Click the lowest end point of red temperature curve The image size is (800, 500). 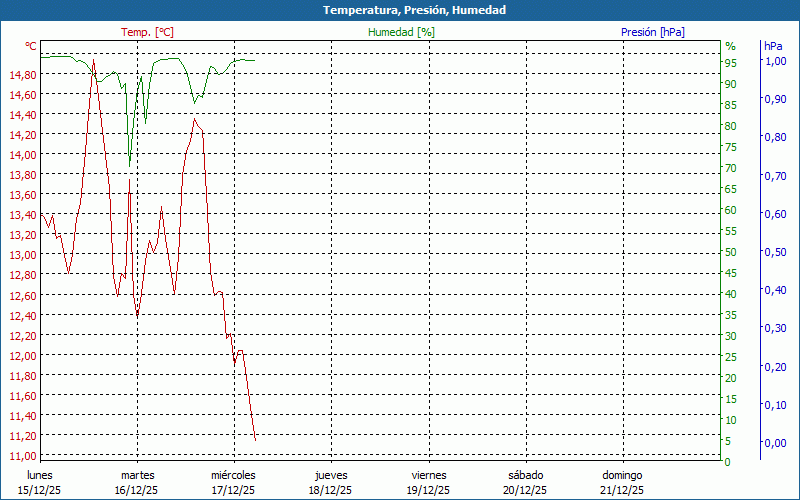click(255, 439)
